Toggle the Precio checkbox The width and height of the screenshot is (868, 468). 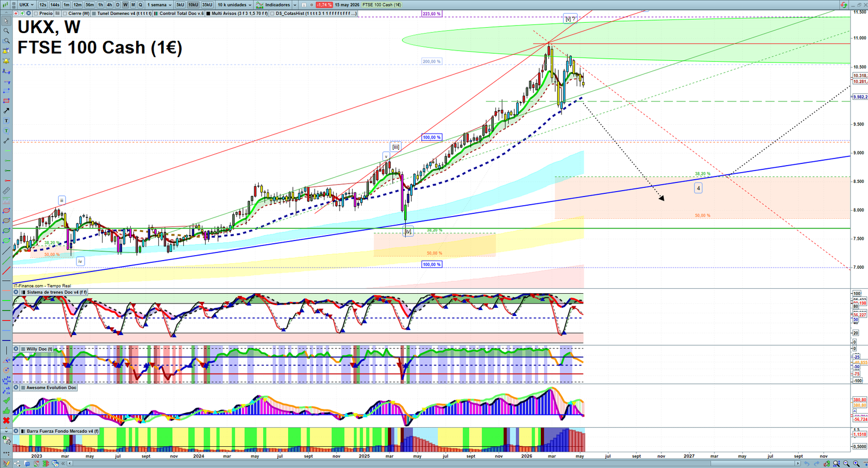tap(36, 14)
